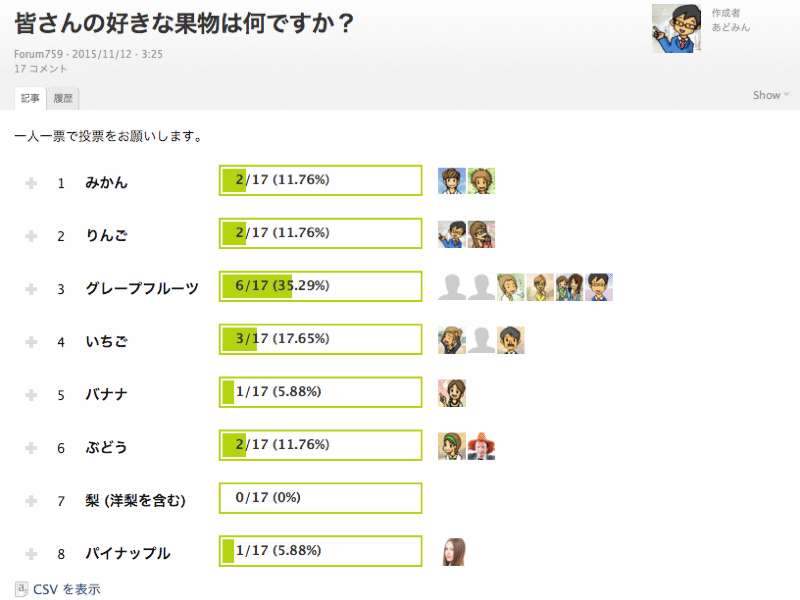Click the plus icon next to みかん
The height and width of the screenshot is (600, 800).
tap(31, 183)
